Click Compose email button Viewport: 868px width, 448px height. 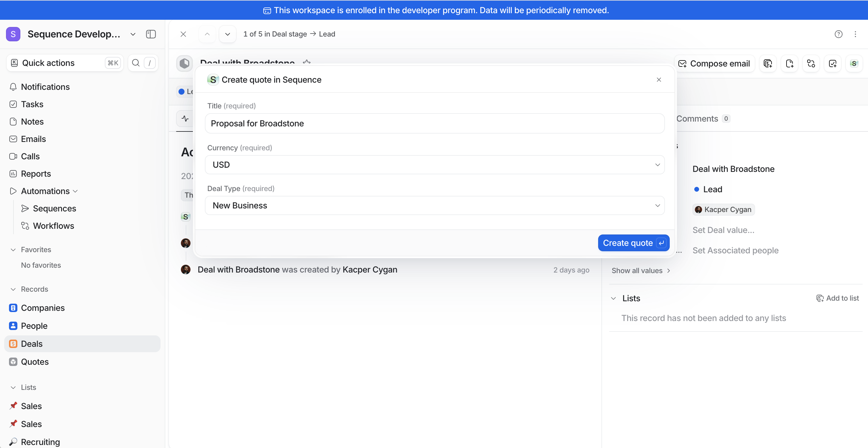coord(714,63)
